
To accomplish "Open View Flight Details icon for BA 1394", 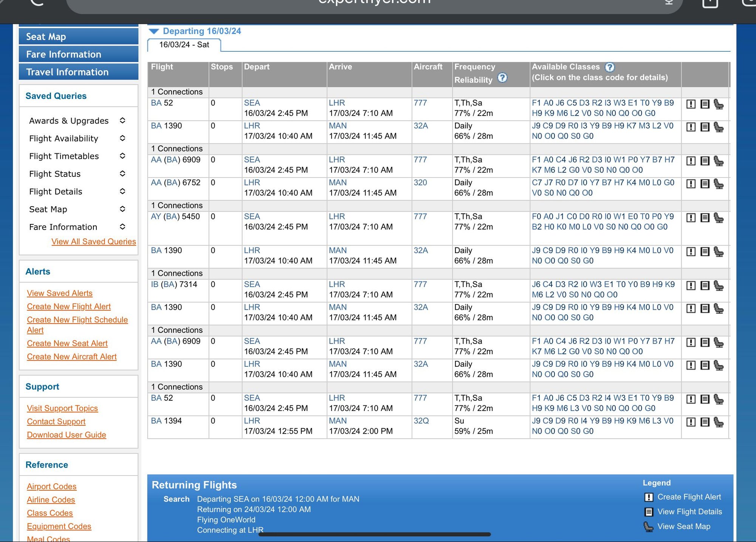I will pyautogui.click(x=705, y=422).
